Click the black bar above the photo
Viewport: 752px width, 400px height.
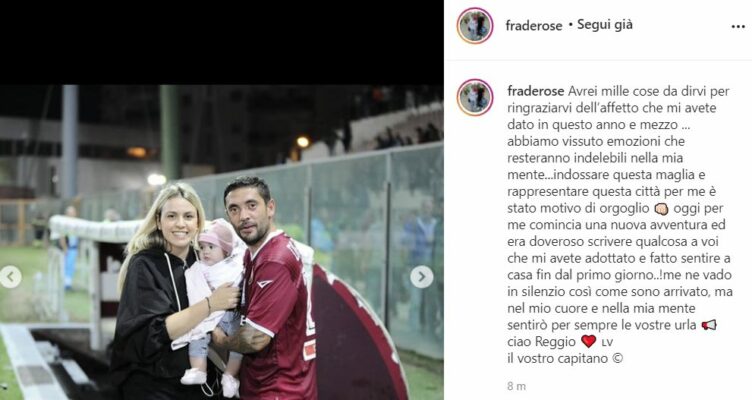222,42
